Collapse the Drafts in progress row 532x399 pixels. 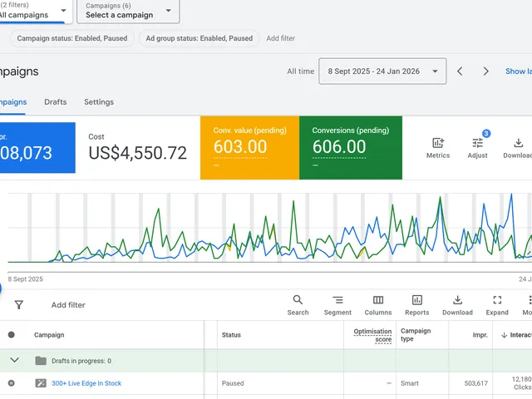(x=15, y=360)
